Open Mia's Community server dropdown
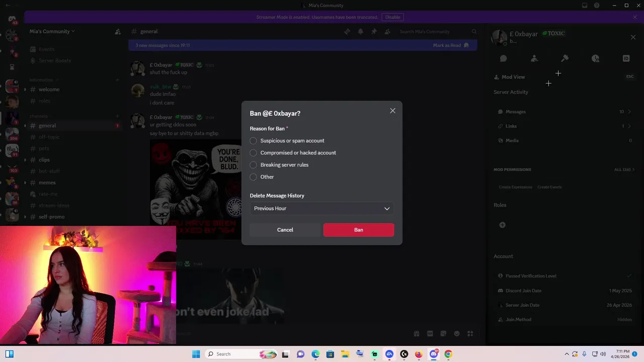This screenshot has width=644, height=362. [x=52, y=31]
